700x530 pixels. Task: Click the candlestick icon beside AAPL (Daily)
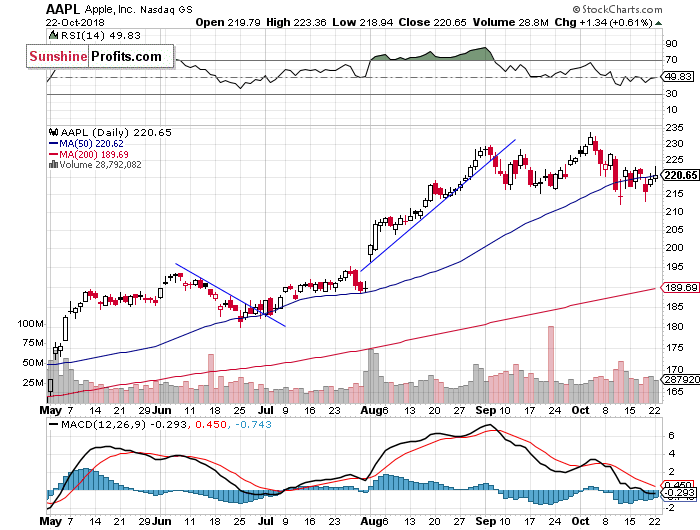(x=53, y=132)
